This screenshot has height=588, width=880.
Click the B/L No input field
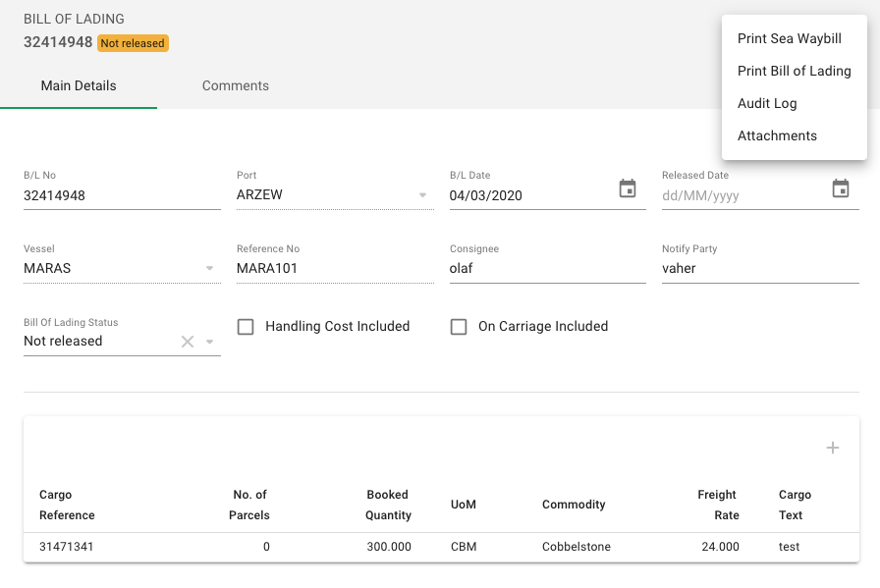122,195
